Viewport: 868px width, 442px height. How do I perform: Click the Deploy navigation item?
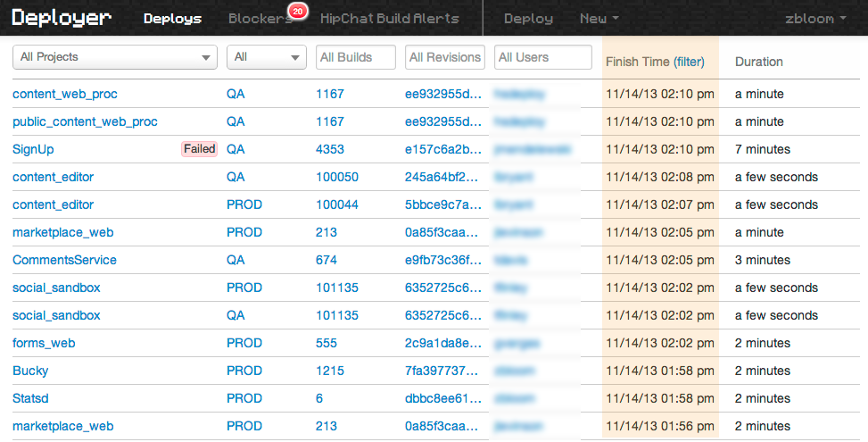click(528, 18)
